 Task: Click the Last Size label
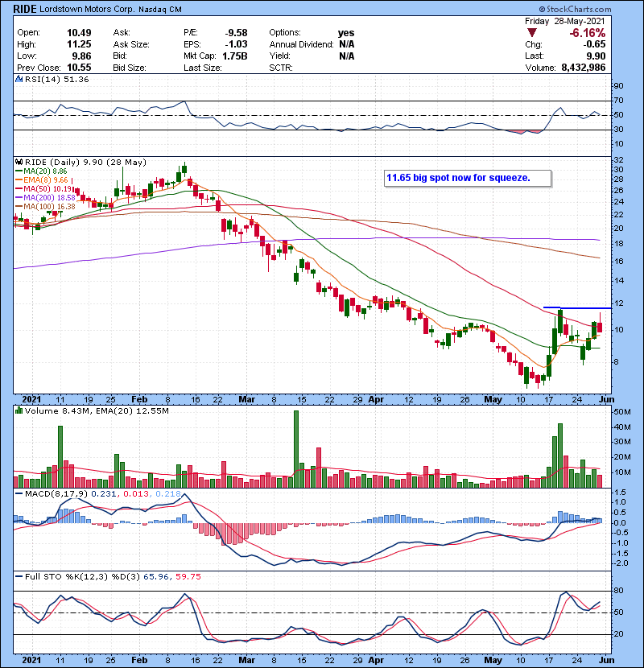point(202,68)
